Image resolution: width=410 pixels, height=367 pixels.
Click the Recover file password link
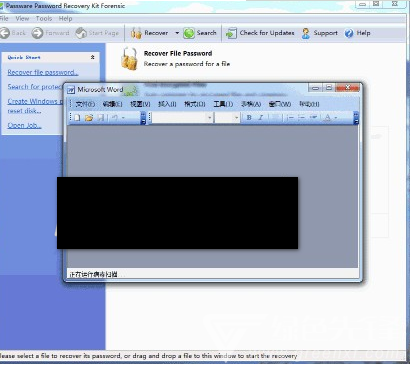[43, 72]
